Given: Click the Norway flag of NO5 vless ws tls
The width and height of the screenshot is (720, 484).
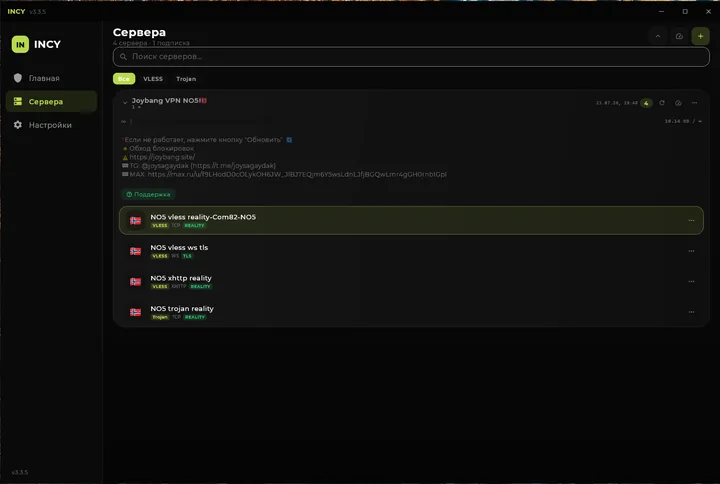Looking at the screenshot, I should pyautogui.click(x=135, y=251).
